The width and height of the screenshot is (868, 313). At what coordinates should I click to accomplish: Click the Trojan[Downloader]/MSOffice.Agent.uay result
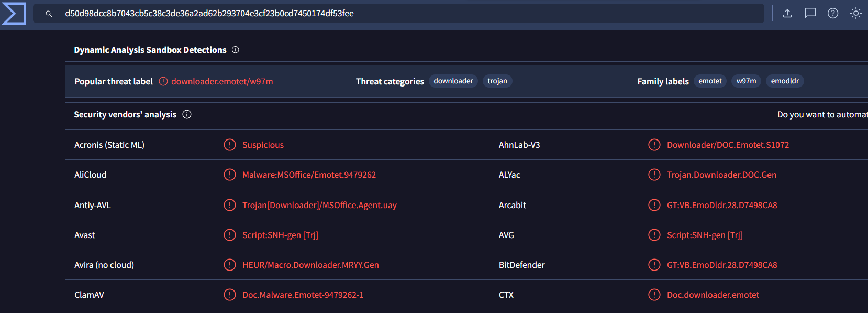coord(319,205)
